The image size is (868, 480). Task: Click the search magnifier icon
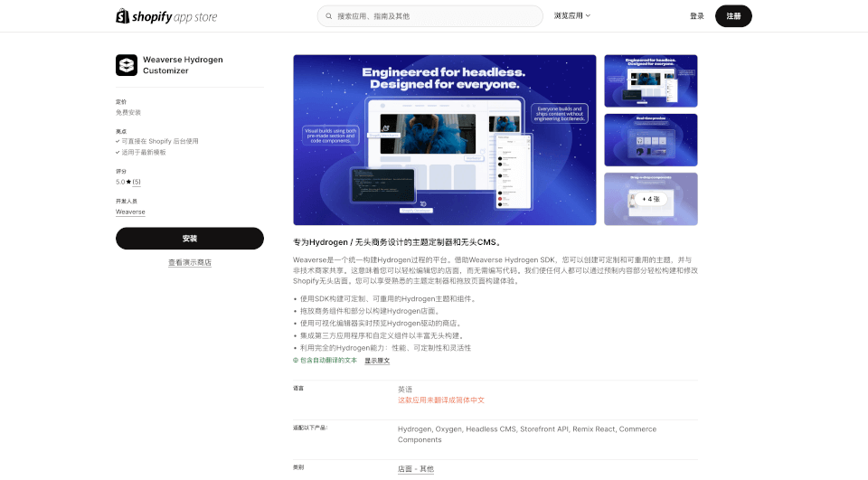click(x=329, y=16)
